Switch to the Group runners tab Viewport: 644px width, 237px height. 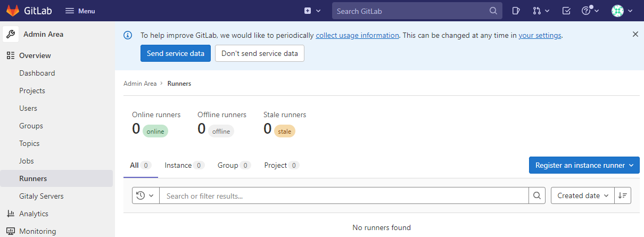pos(234,165)
